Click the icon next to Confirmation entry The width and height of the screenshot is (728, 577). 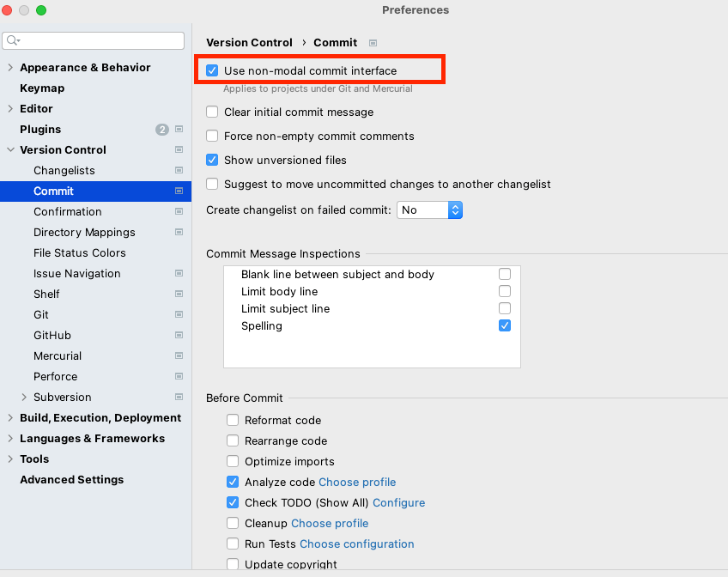pos(179,211)
